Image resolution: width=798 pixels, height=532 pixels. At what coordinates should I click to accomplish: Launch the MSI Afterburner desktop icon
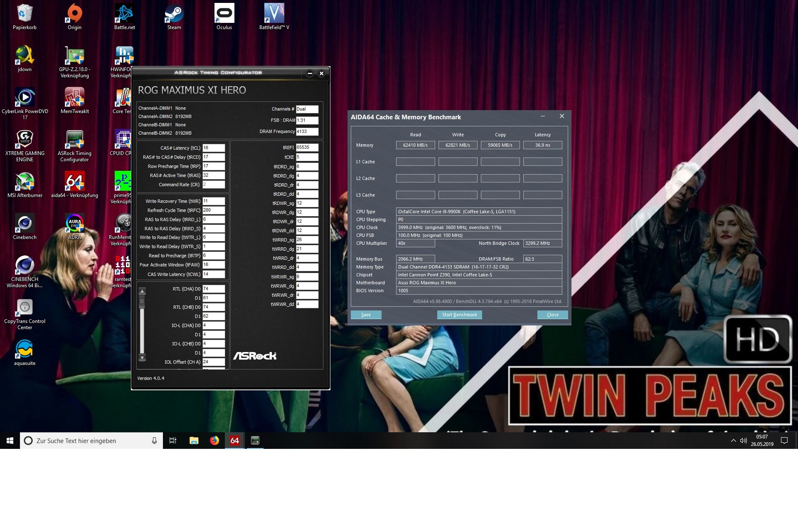[x=25, y=185]
